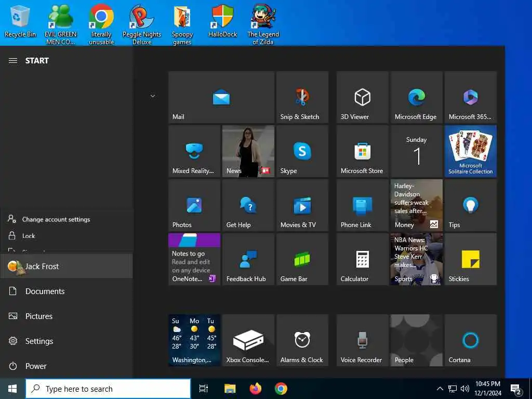Launch Firefox from taskbar
Screen dimensions: 532x399
[x=256, y=389]
